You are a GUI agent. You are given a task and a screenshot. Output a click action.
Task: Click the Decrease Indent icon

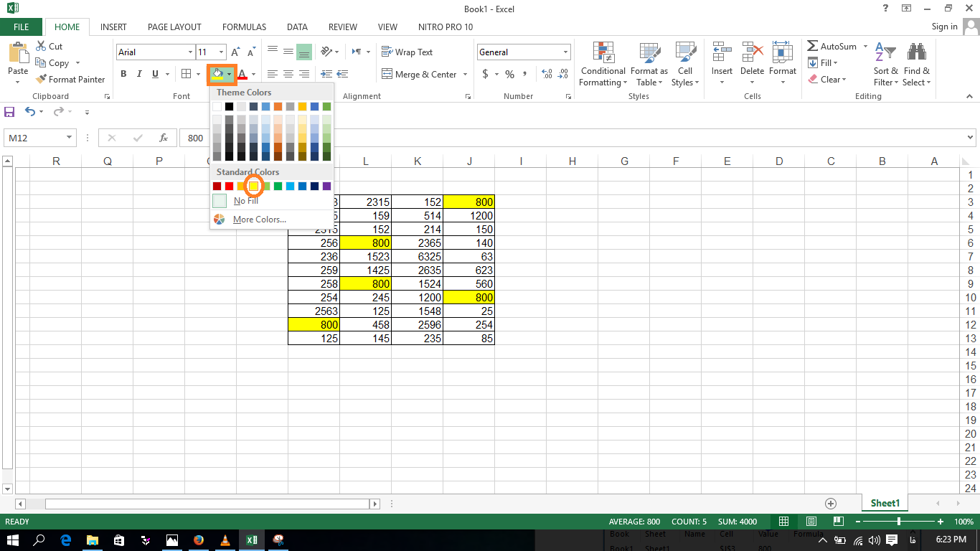tap(326, 74)
